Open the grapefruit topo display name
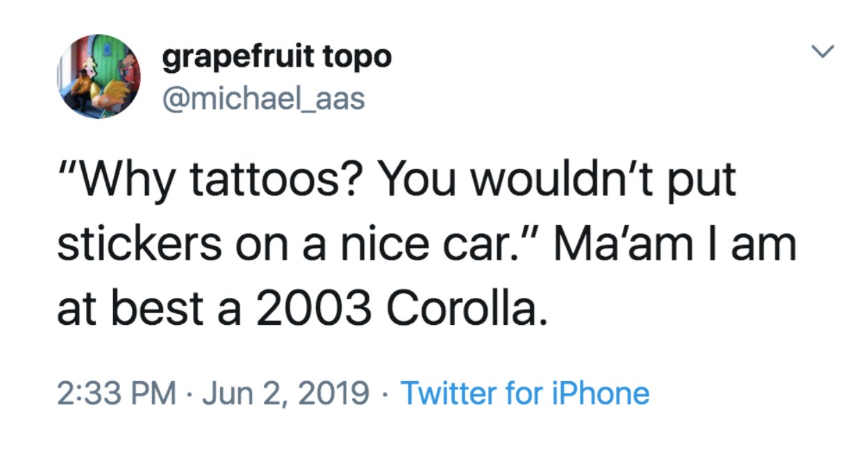 coord(276,58)
